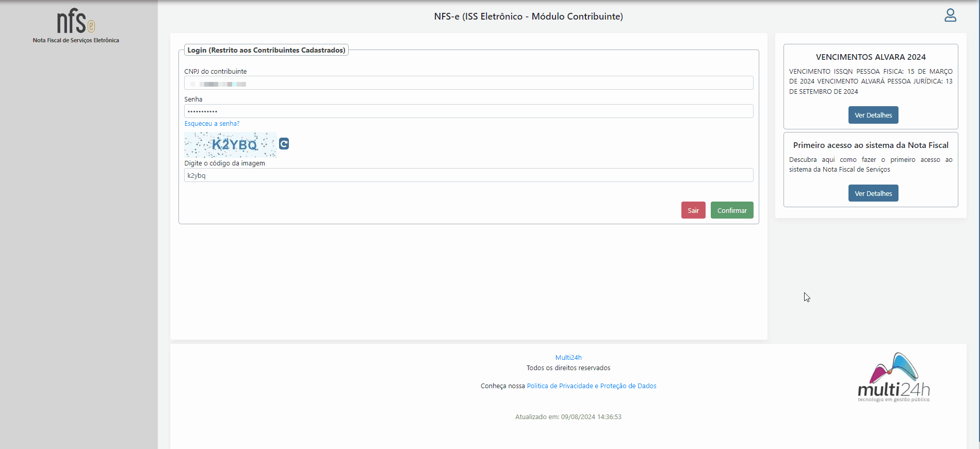Open the Esqueceu a senha link

tap(212, 124)
